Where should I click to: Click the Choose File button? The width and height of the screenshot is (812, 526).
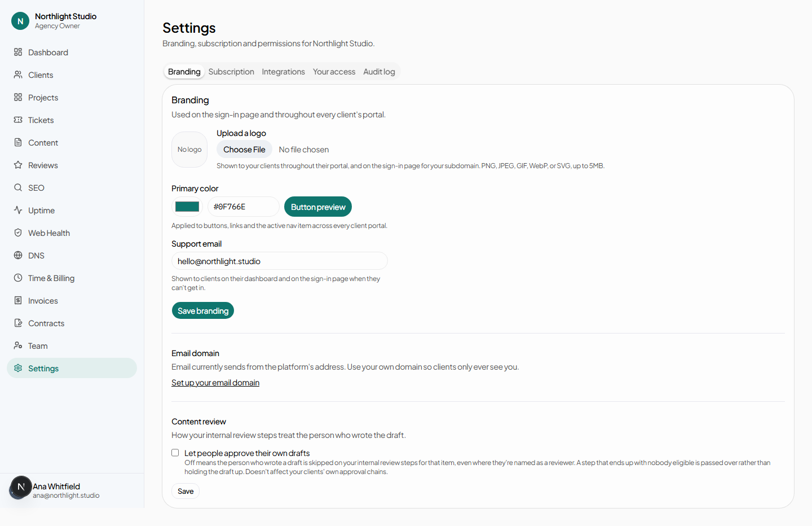pos(244,150)
